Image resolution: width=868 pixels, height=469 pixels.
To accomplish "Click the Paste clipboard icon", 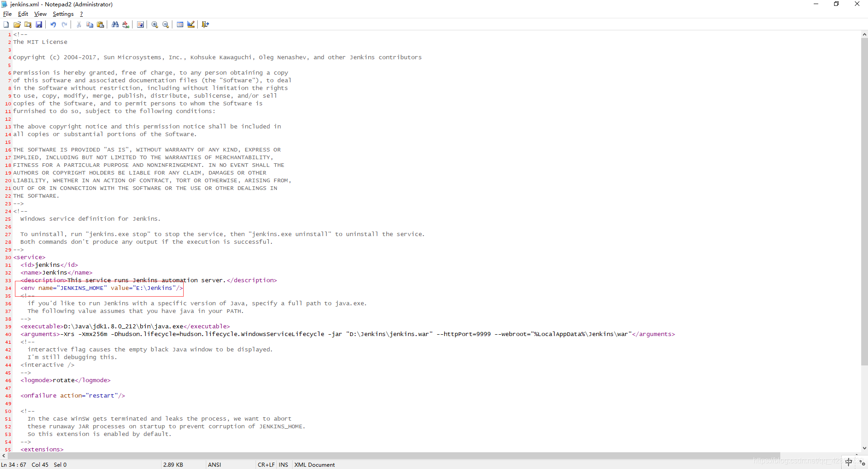I will [100, 24].
